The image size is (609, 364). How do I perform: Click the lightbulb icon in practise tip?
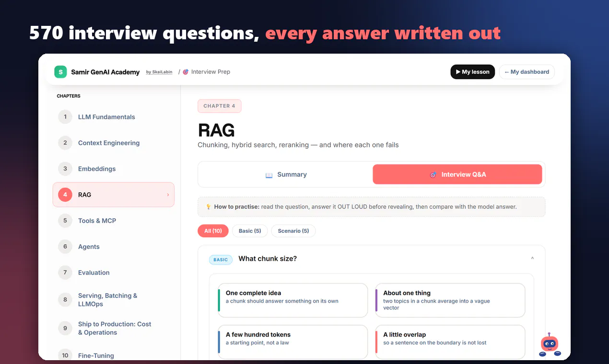tap(209, 207)
